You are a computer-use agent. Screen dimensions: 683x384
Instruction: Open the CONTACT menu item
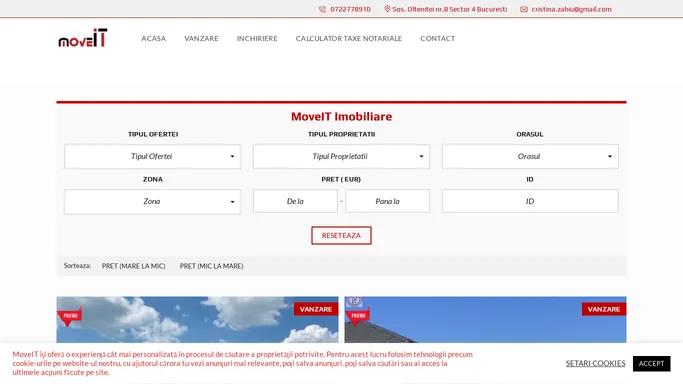438,38
